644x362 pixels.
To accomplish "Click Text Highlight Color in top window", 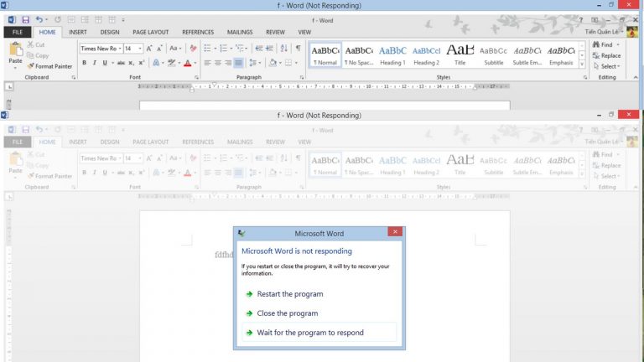I will tap(172, 63).
